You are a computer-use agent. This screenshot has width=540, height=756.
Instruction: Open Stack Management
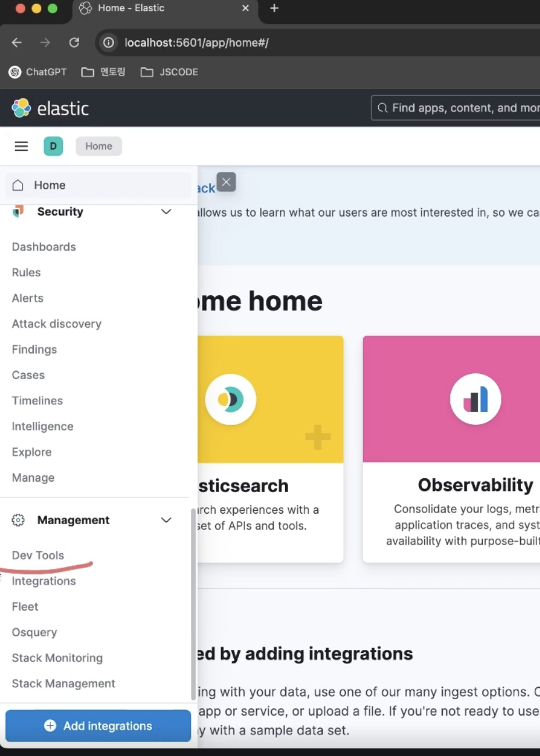[x=63, y=684]
